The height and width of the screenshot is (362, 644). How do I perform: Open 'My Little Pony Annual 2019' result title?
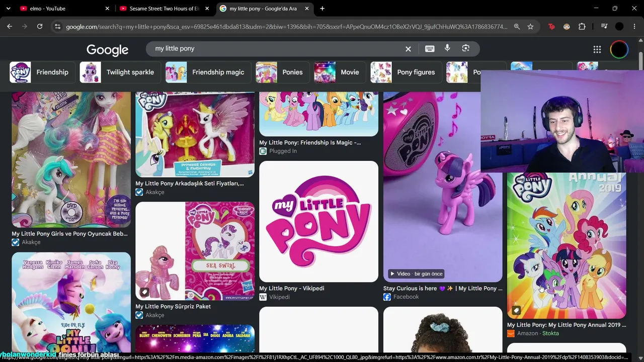[x=567, y=325]
